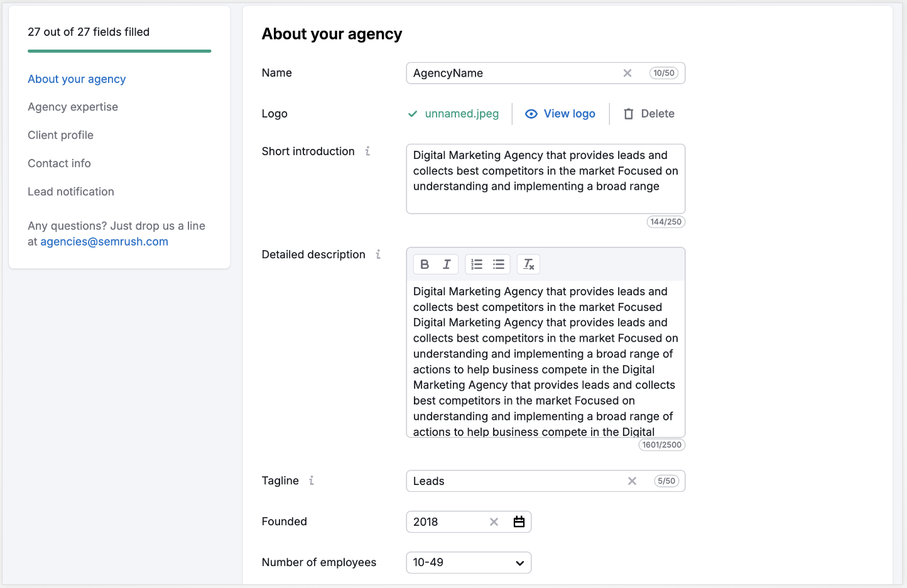Apply bullet list in detailed description editor
Image resolution: width=907 pixels, height=588 pixels.
coord(498,264)
